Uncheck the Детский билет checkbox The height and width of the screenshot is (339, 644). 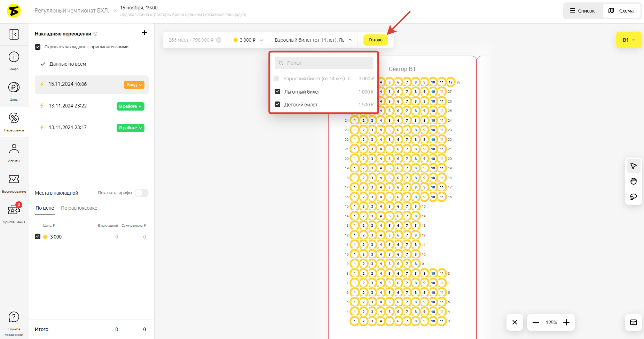[x=277, y=105]
